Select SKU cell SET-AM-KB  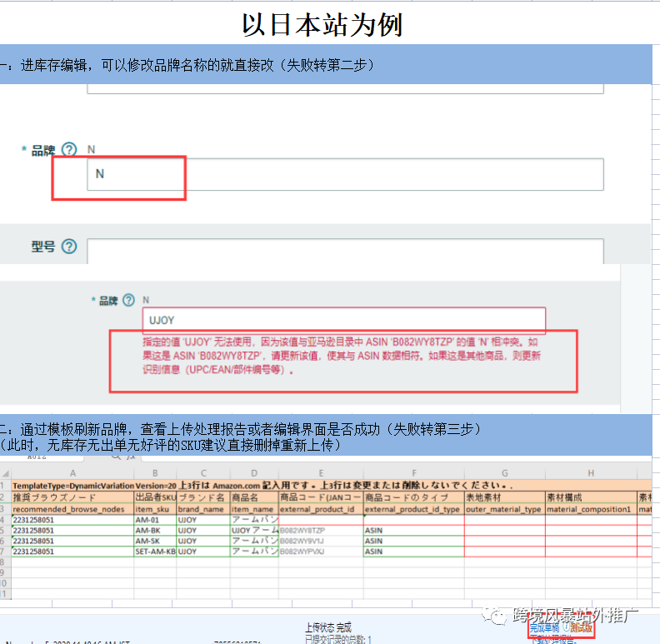[x=155, y=552]
